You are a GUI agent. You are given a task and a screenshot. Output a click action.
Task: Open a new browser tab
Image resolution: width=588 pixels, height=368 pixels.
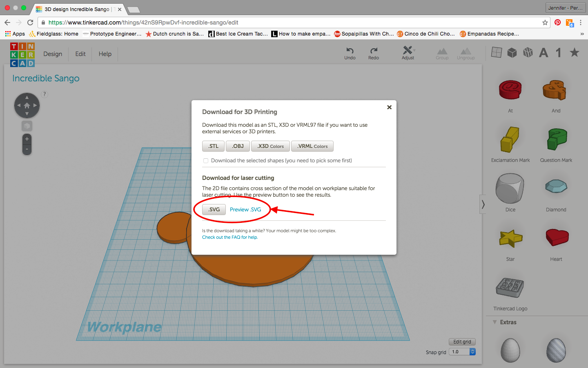click(x=134, y=10)
